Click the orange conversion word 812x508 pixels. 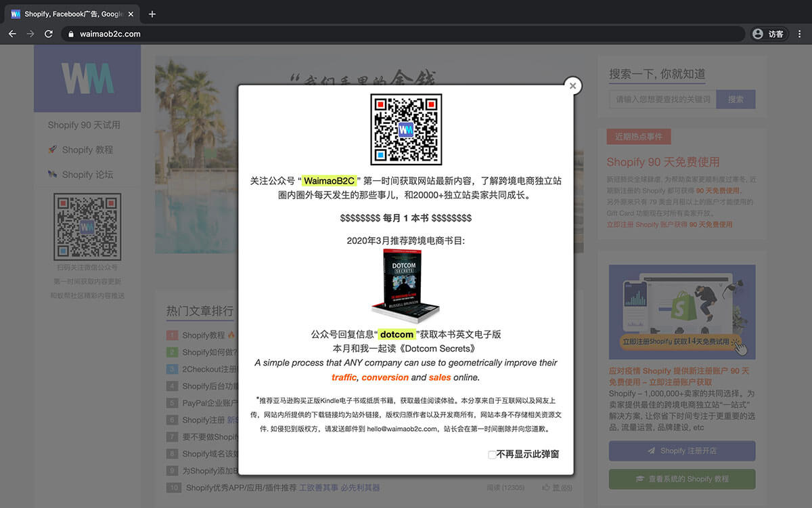(x=385, y=377)
